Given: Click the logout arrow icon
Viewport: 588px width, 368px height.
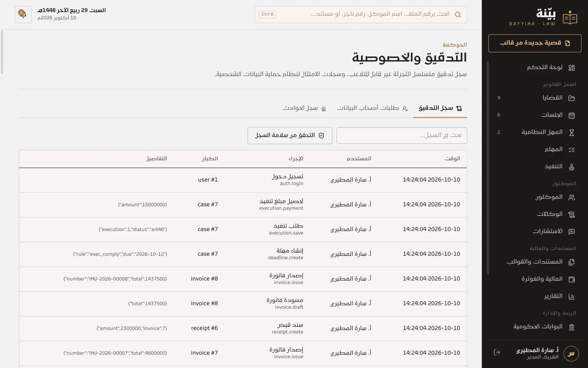Looking at the screenshot, I should pyautogui.click(x=497, y=352).
